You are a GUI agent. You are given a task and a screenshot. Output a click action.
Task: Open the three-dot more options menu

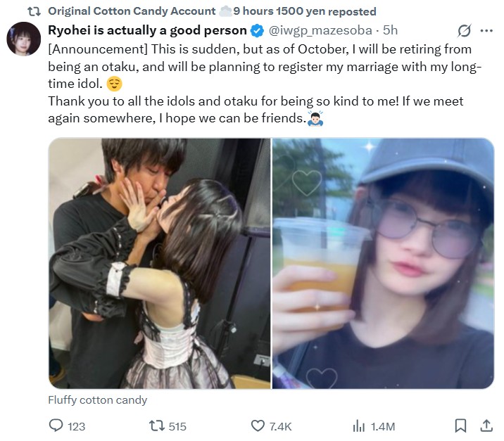tap(486, 31)
